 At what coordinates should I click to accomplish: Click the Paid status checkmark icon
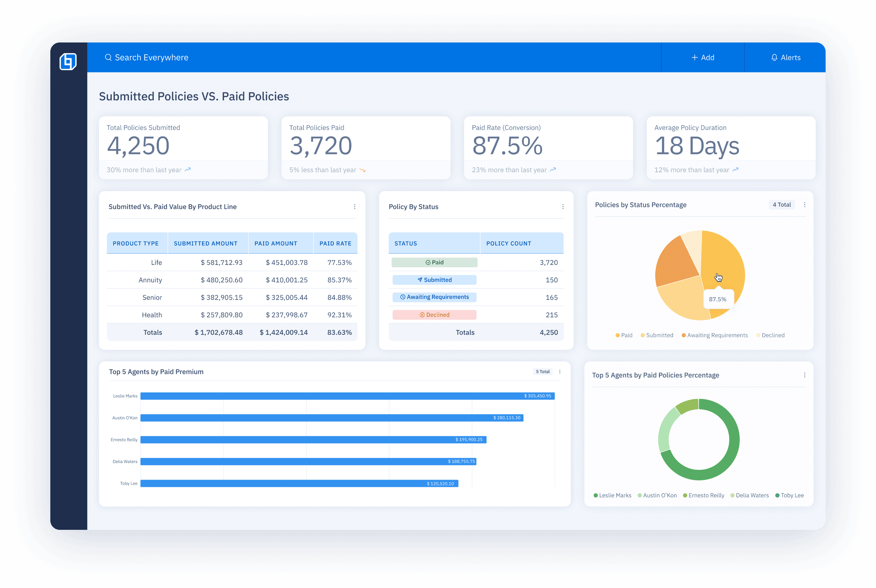tap(428, 262)
